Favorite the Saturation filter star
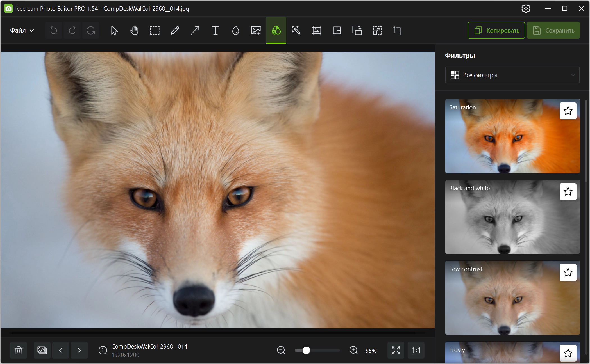The width and height of the screenshot is (590, 364). click(x=568, y=111)
